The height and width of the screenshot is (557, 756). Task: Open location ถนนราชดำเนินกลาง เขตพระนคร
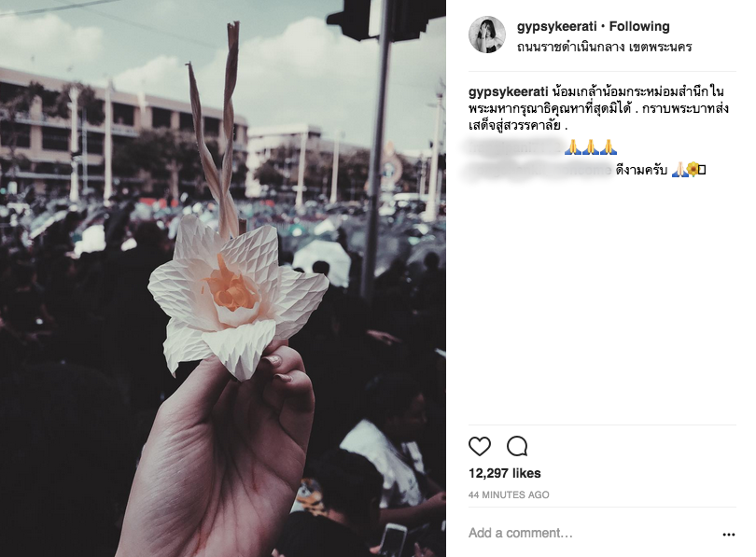click(x=605, y=47)
